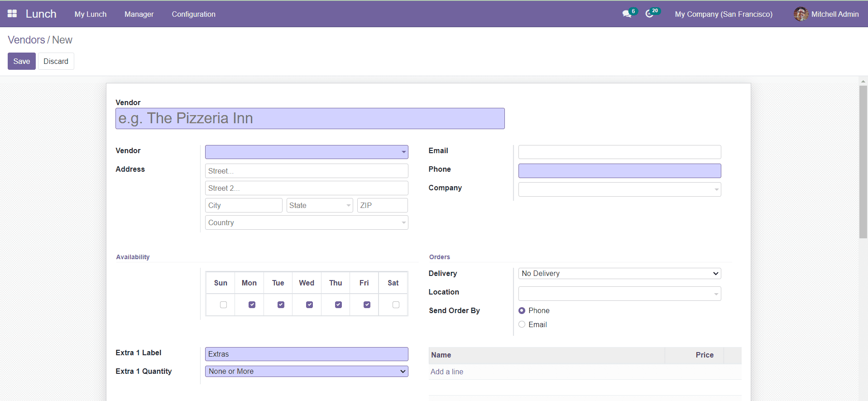Select Email as send order method
This screenshot has height=401, width=868.
click(x=522, y=324)
